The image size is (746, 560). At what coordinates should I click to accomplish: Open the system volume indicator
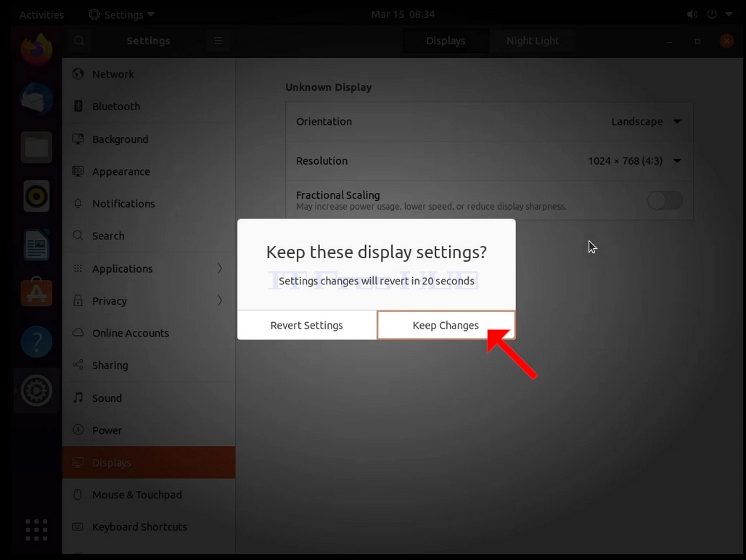click(x=692, y=15)
